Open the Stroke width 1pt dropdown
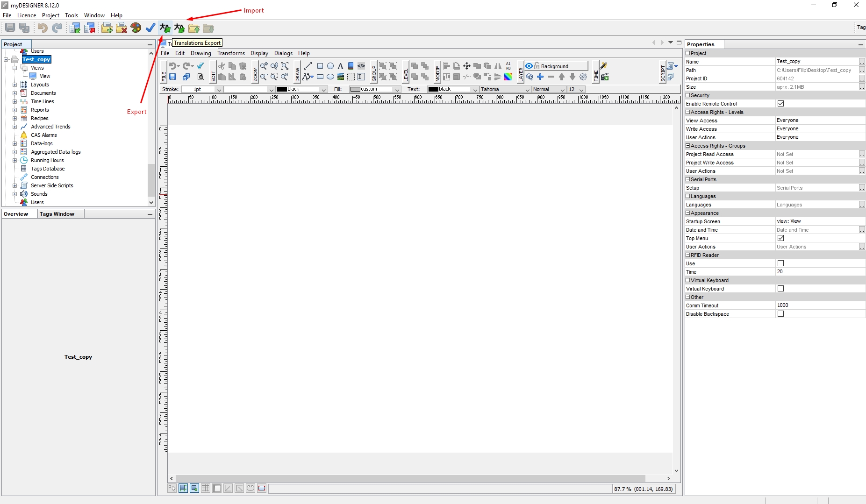866x504 pixels. tap(202, 89)
